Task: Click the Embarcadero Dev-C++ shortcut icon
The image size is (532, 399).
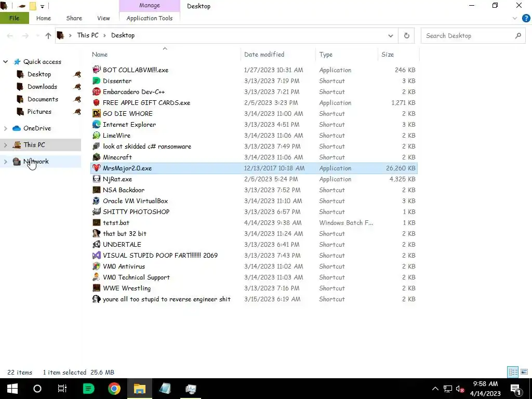Action: [x=96, y=91]
